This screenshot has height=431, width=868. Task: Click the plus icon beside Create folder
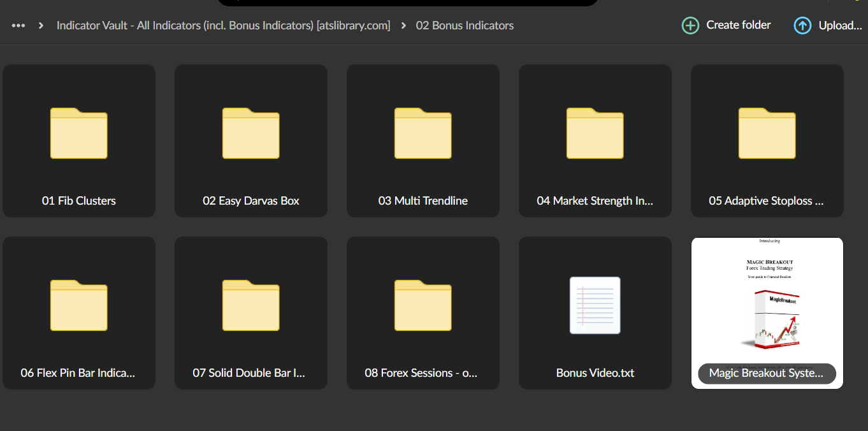click(690, 25)
